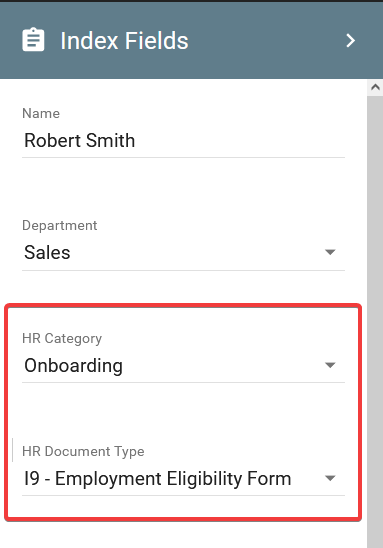Screen dimensions: 383x548
Task: Open the Department dropdown arrow
Action: click(x=330, y=252)
